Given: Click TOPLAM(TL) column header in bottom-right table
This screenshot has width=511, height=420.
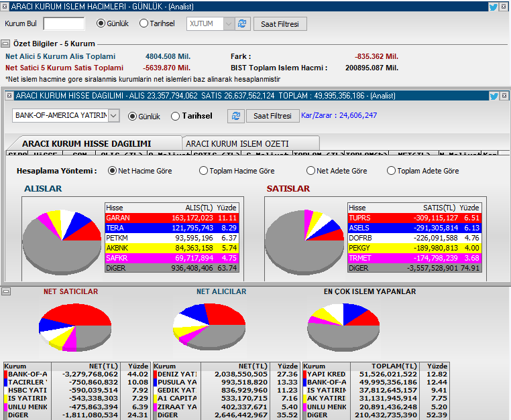Looking at the screenshot, I should pos(394,366).
